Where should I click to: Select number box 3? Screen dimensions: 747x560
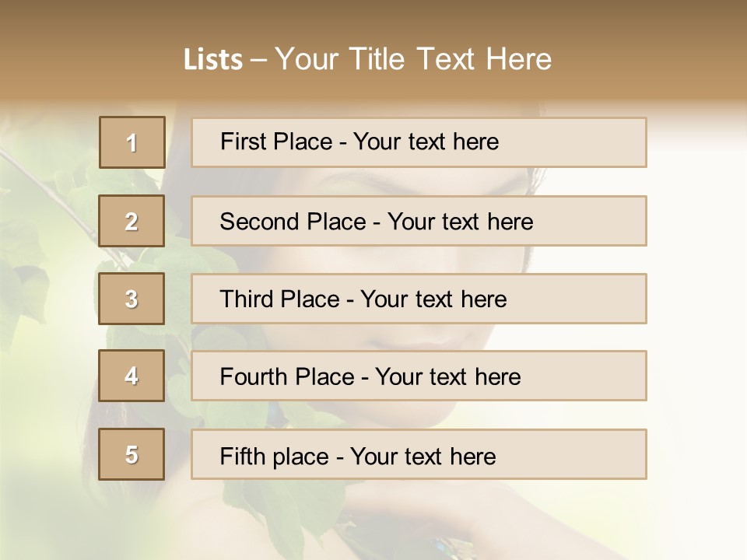pyautogui.click(x=132, y=299)
